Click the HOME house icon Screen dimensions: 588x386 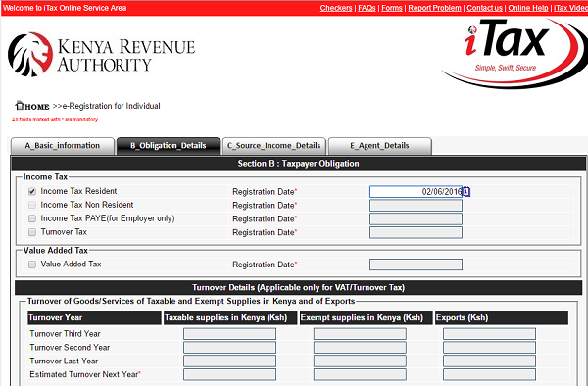[20, 105]
